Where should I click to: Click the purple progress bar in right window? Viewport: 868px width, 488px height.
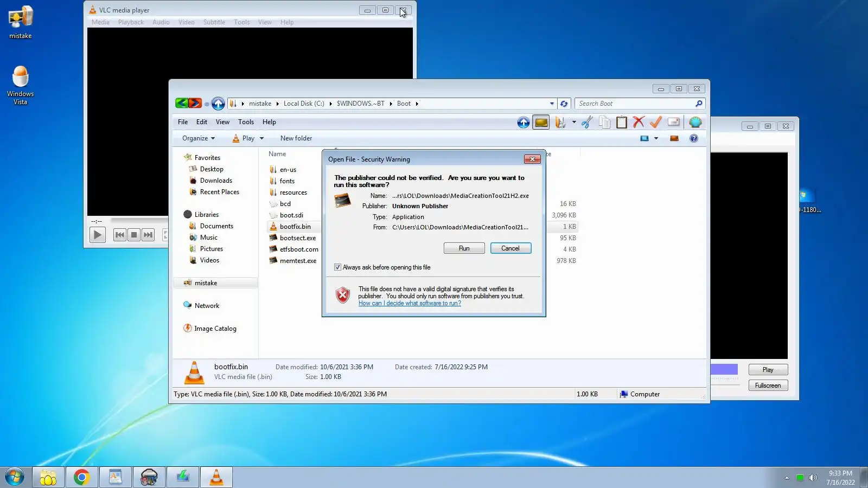pyautogui.click(x=724, y=369)
